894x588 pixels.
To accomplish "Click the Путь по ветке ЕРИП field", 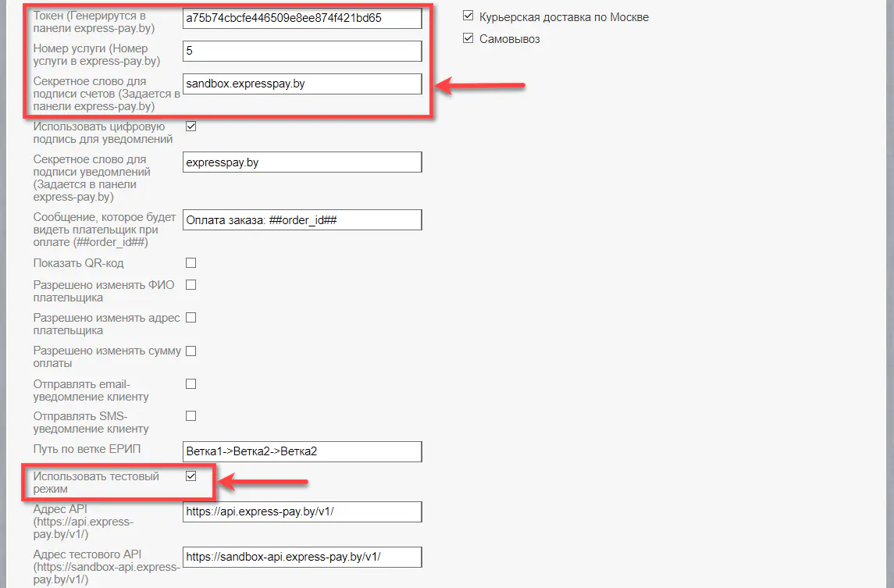I will tap(301, 451).
